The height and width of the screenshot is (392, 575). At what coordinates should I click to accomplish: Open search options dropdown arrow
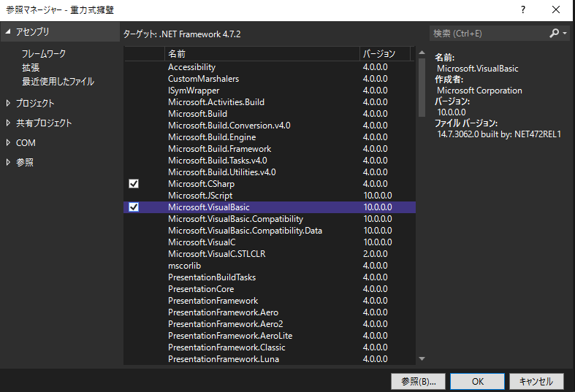(565, 34)
